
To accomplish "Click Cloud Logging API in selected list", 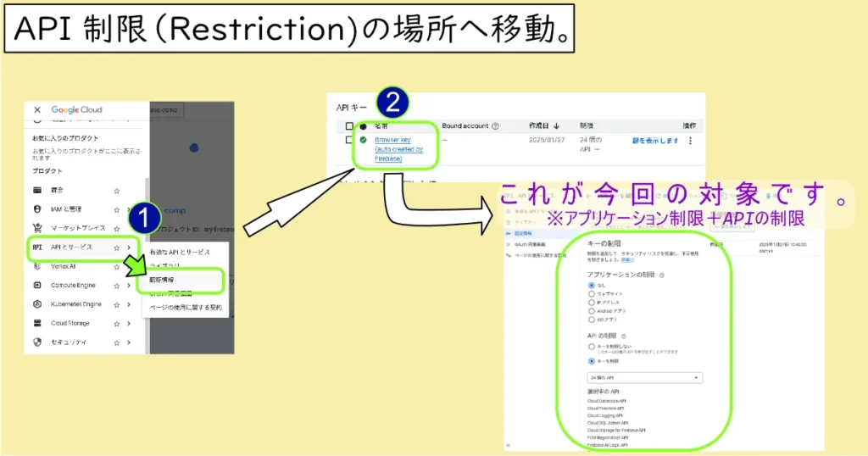I will pos(604,415).
